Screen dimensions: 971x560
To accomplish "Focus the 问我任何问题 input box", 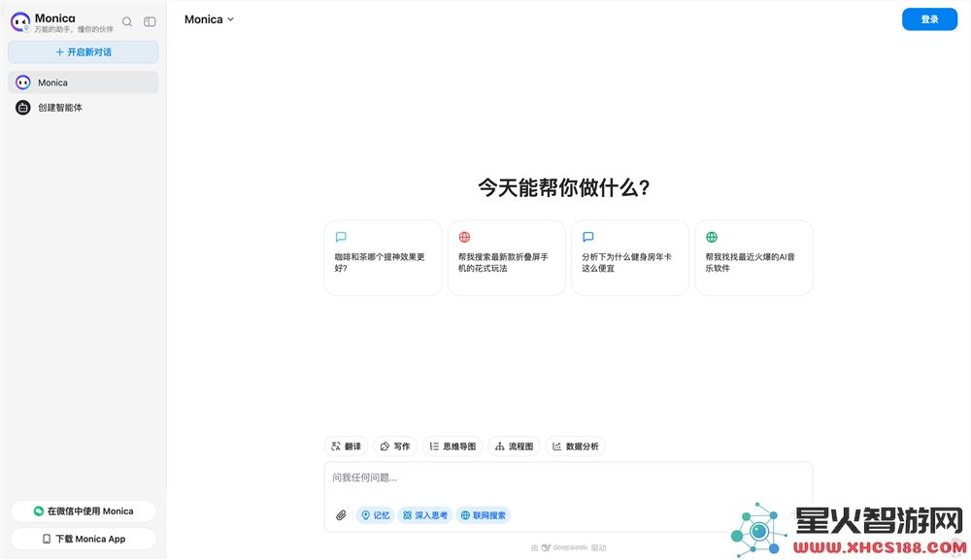I will (568, 478).
